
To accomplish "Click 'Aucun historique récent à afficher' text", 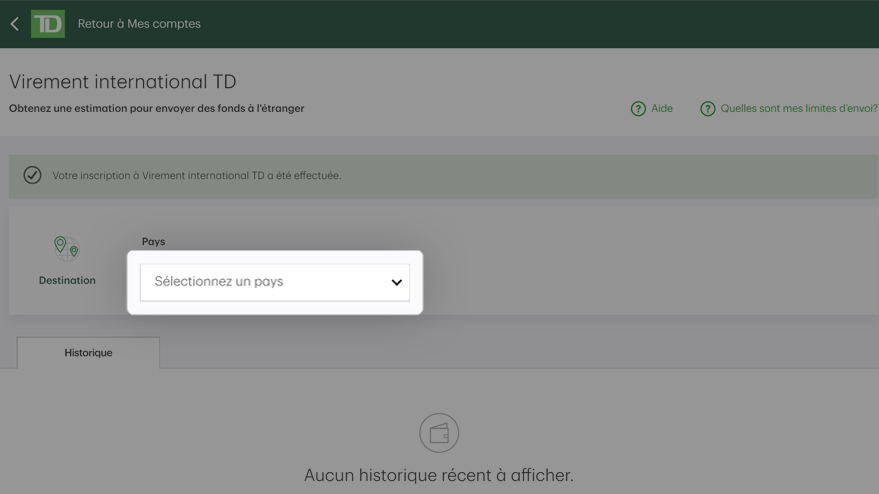I will (x=439, y=475).
